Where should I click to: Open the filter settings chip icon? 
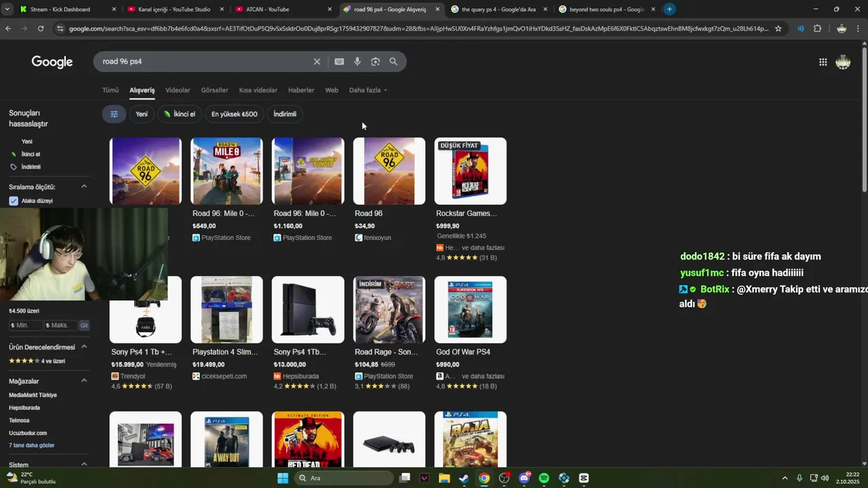[114, 114]
